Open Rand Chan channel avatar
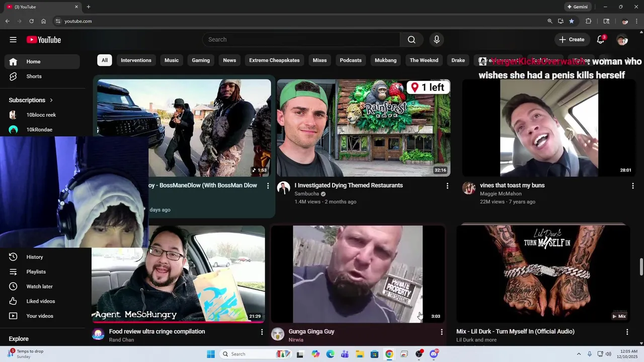Viewport: 644px width, 362px height. 98,334
